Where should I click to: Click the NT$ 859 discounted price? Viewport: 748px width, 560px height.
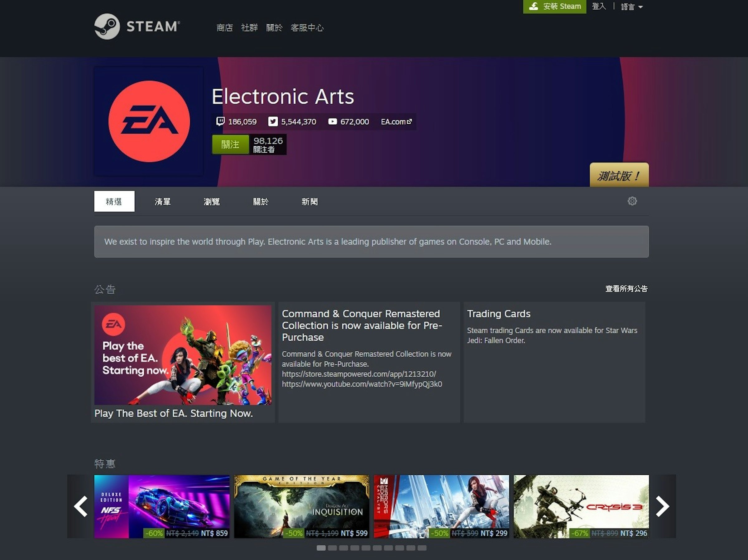click(x=214, y=533)
